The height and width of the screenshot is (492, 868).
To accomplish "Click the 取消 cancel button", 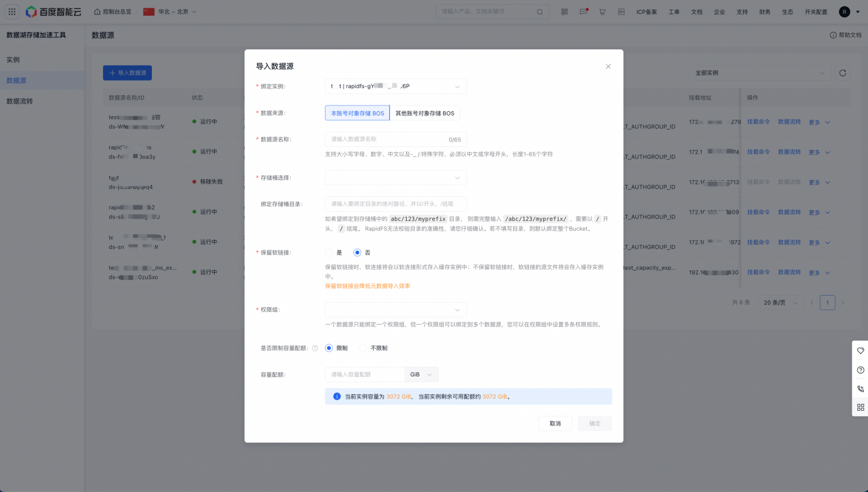I will [555, 423].
